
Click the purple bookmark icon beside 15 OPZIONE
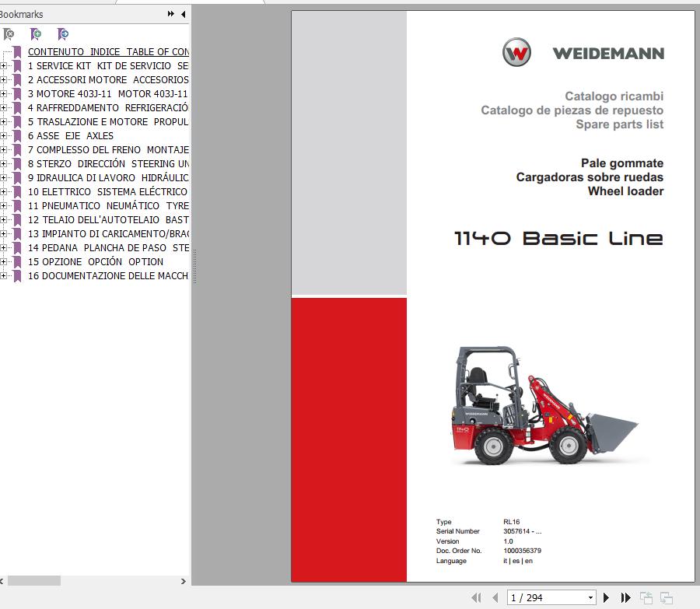(x=17, y=261)
